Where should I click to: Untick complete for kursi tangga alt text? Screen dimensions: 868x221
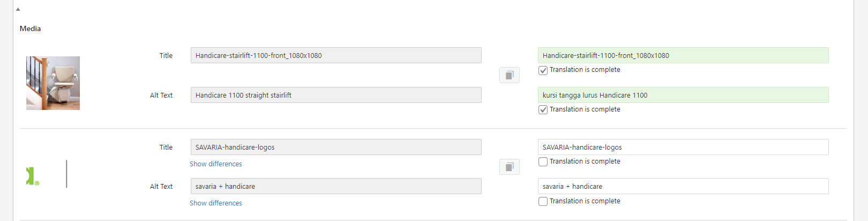pos(543,110)
